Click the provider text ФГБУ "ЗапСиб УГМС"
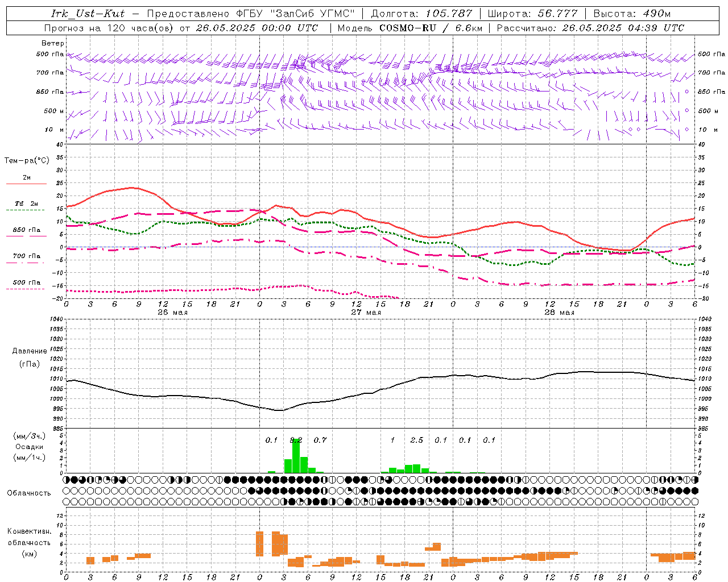 tap(296, 14)
